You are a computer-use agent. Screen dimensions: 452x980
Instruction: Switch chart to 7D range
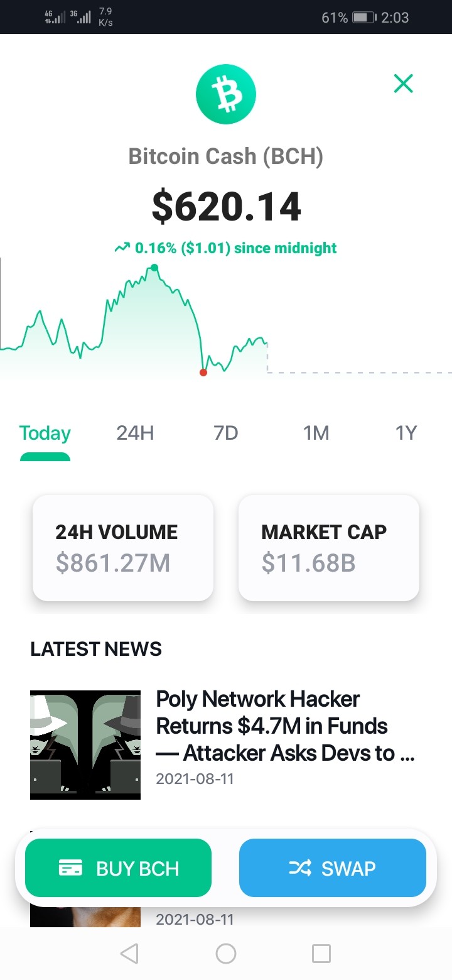pos(226,433)
